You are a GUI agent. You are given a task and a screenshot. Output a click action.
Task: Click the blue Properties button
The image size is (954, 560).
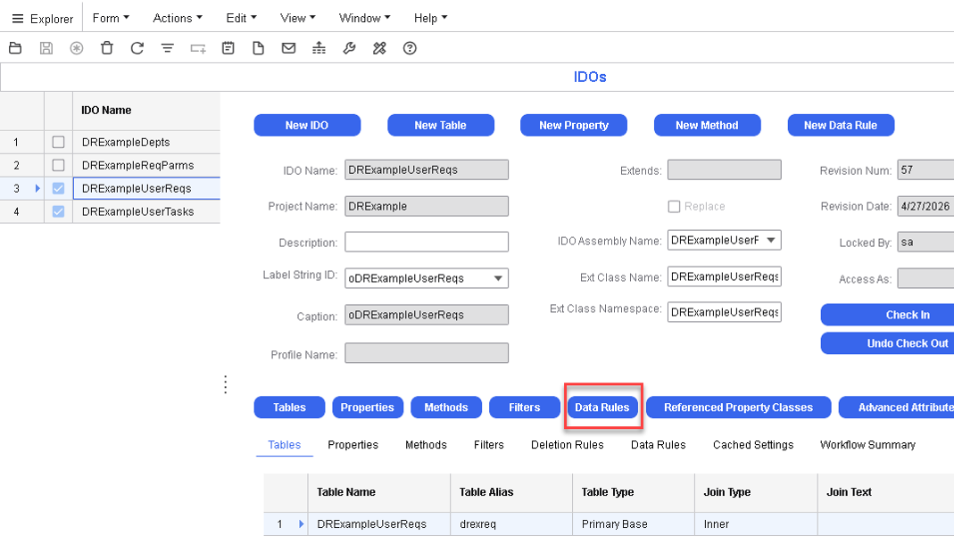click(x=368, y=408)
